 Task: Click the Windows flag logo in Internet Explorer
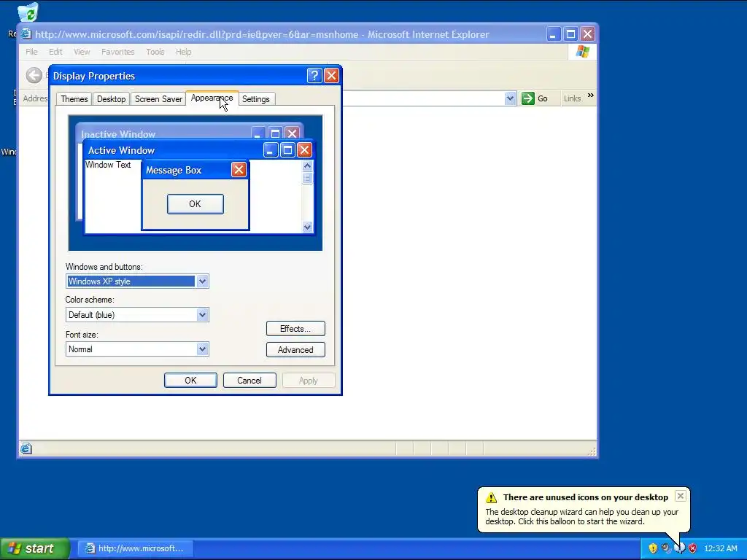(583, 52)
